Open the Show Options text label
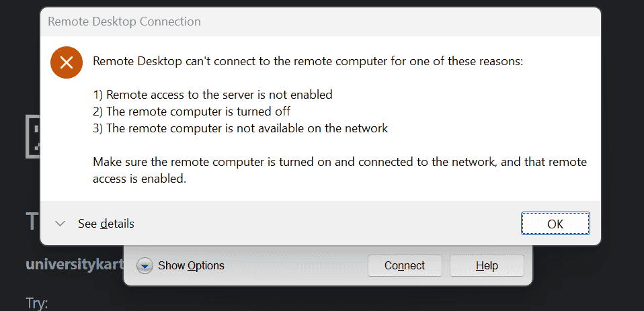This screenshot has width=644, height=311. 191,266
